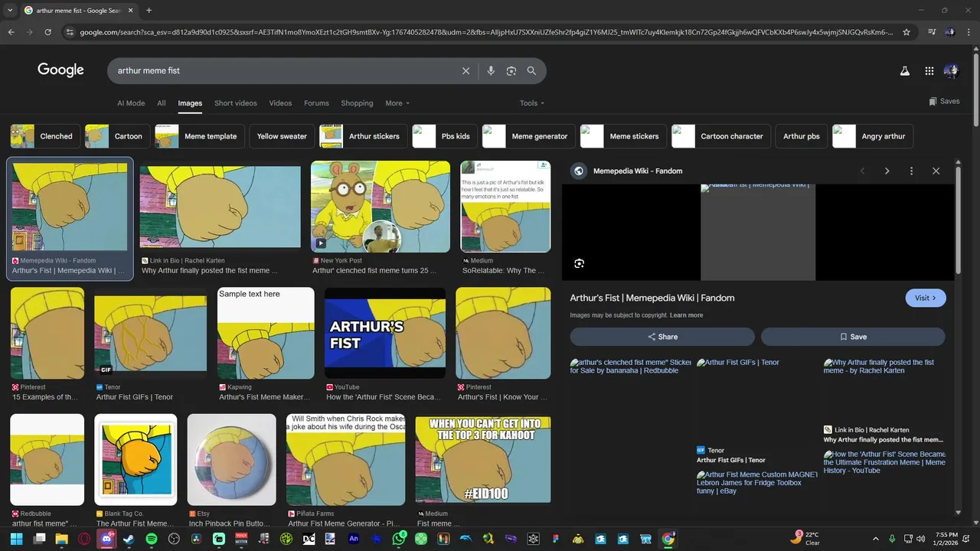Image resolution: width=980 pixels, height=551 pixels.
Task: Open the weather widget 22°C Clear
Action: [x=805, y=539]
